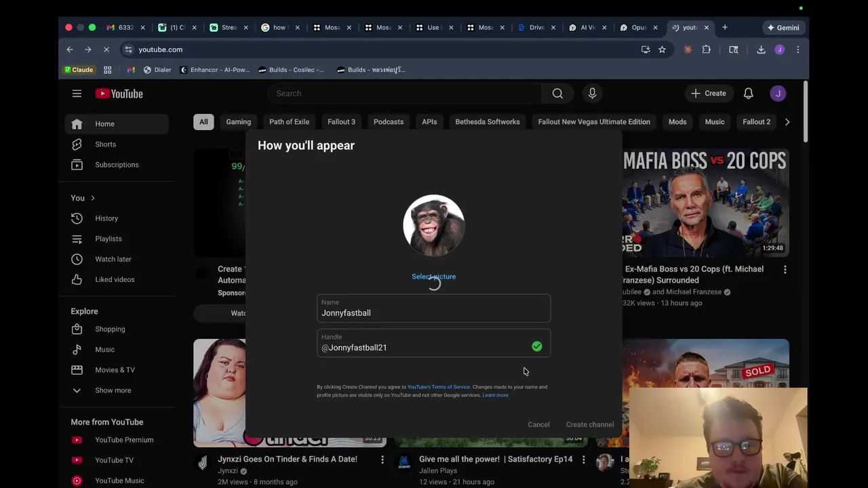This screenshot has height=488, width=868.
Task: Open Shorts in the sidebar
Action: (117, 144)
